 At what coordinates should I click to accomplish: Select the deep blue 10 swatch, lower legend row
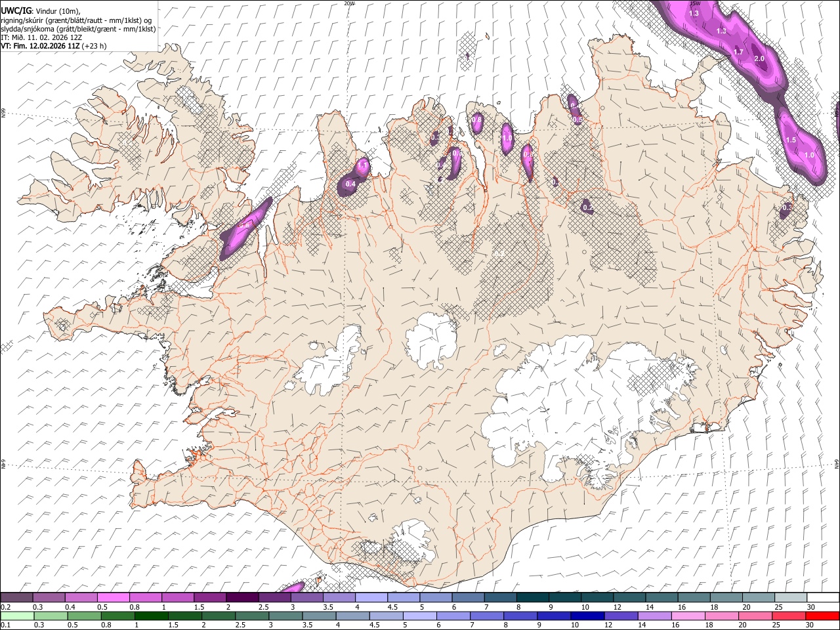point(587,616)
